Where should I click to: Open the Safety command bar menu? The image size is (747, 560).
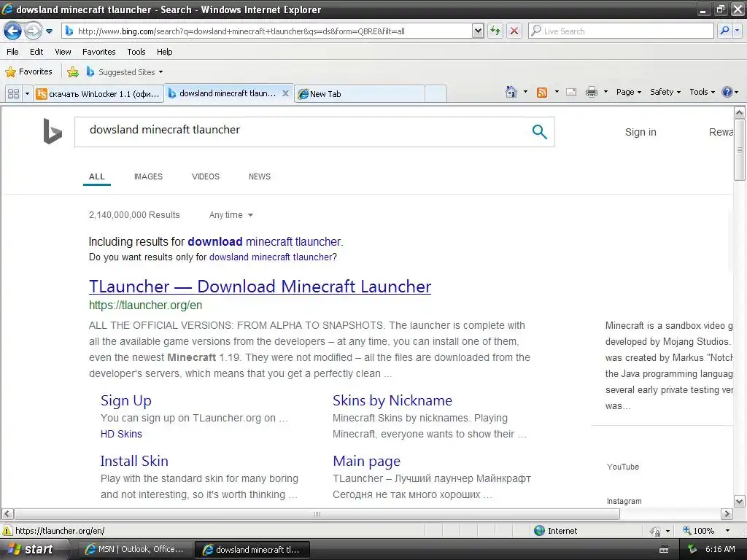point(665,92)
